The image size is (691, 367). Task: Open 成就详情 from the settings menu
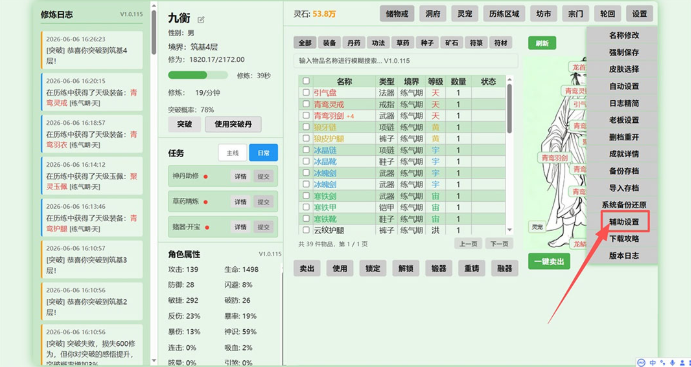(x=624, y=154)
